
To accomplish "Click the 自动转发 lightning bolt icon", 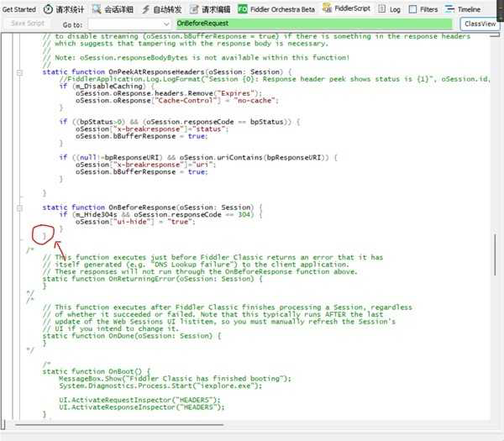I will pos(146,8).
